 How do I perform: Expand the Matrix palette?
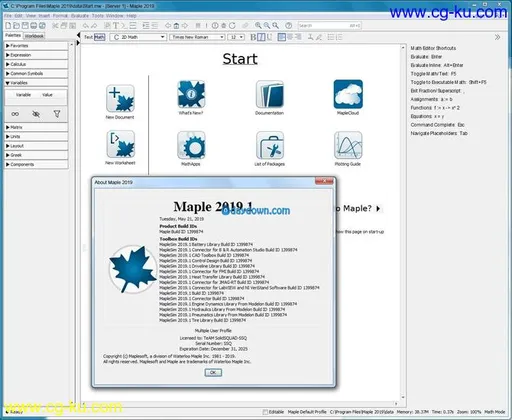[x=36, y=127]
